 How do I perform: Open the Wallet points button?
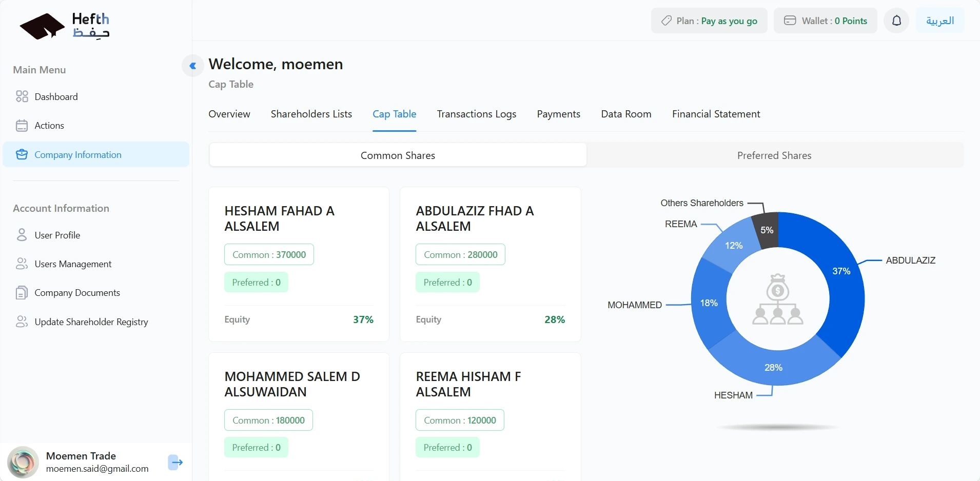825,21
